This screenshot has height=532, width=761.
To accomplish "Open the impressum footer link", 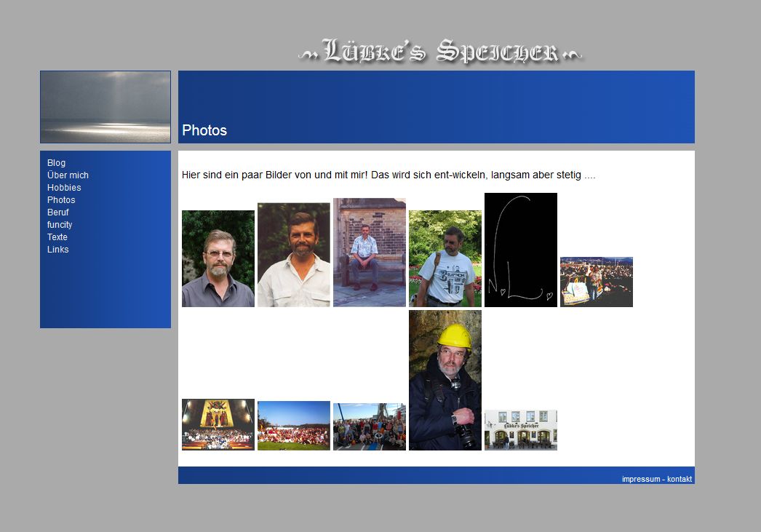I will pyautogui.click(x=640, y=479).
